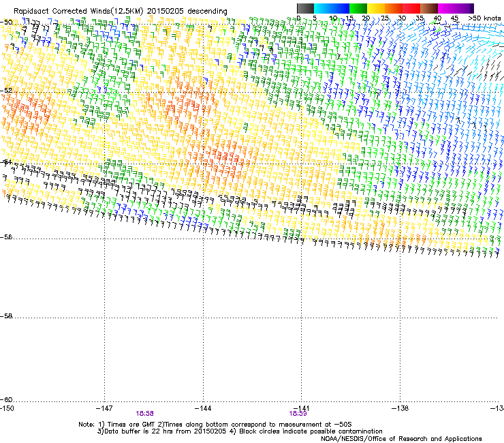Click the -138 longitude axis label
The width and height of the screenshot is (504, 443).
(400, 408)
